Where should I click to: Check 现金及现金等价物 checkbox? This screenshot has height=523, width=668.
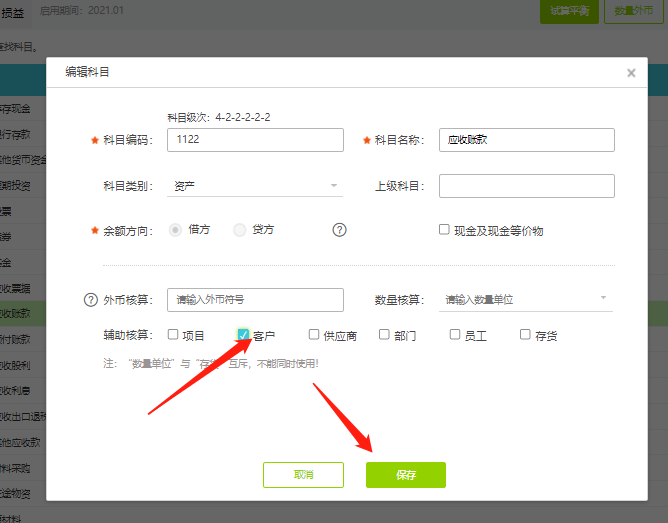pyautogui.click(x=444, y=230)
